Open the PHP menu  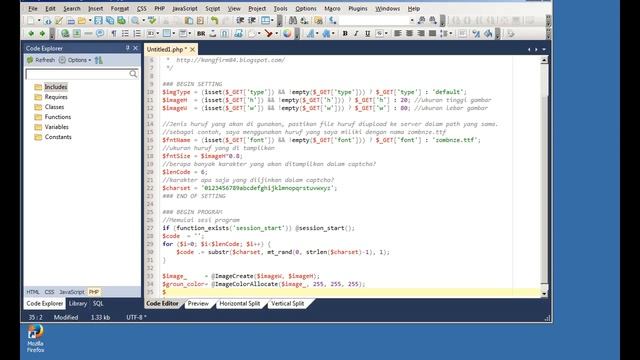(x=159, y=8)
